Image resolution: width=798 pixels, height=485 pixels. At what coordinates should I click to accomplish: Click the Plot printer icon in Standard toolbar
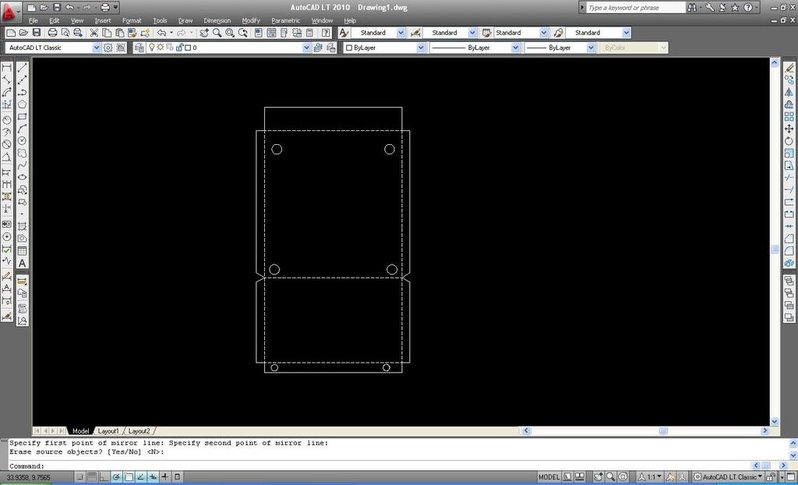pyautogui.click(x=52, y=33)
